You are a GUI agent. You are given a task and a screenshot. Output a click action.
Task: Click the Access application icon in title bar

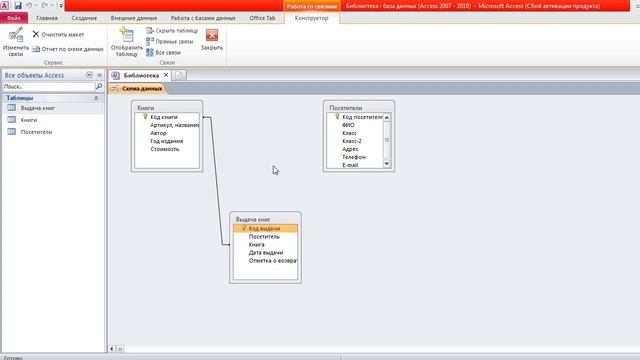(x=4, y=5)
